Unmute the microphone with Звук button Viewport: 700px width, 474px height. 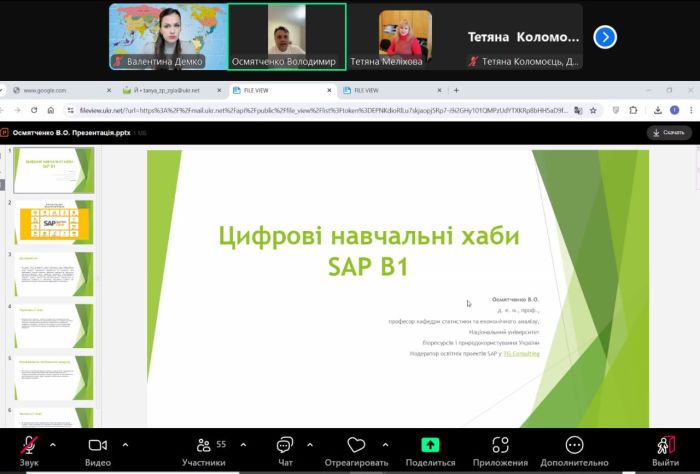click(x=29, y=451)
